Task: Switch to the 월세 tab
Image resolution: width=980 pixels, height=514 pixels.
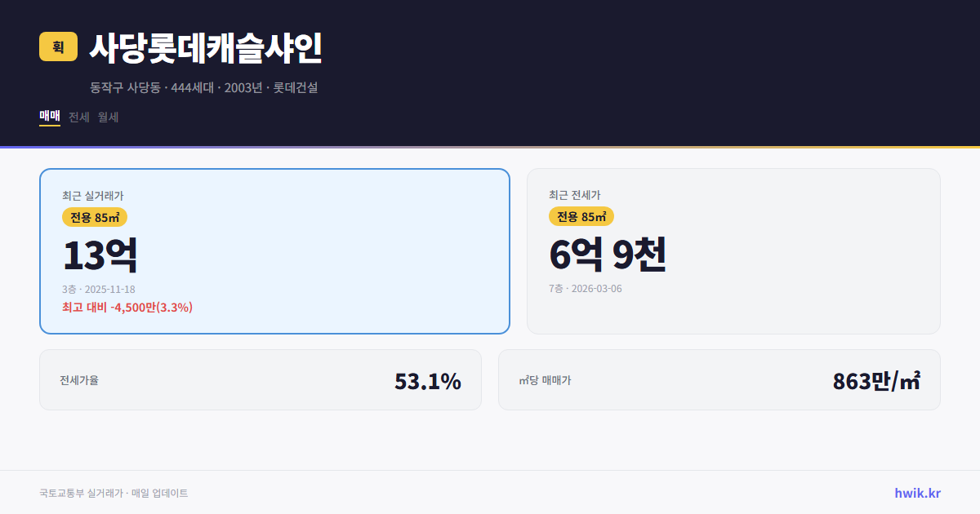Action: click(x=107, y=117)
